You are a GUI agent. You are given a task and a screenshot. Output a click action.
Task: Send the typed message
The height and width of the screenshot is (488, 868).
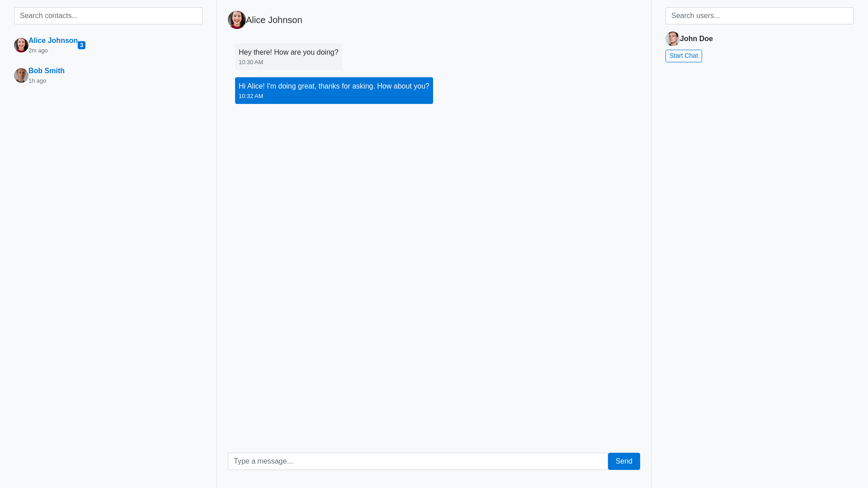[624, 461]
